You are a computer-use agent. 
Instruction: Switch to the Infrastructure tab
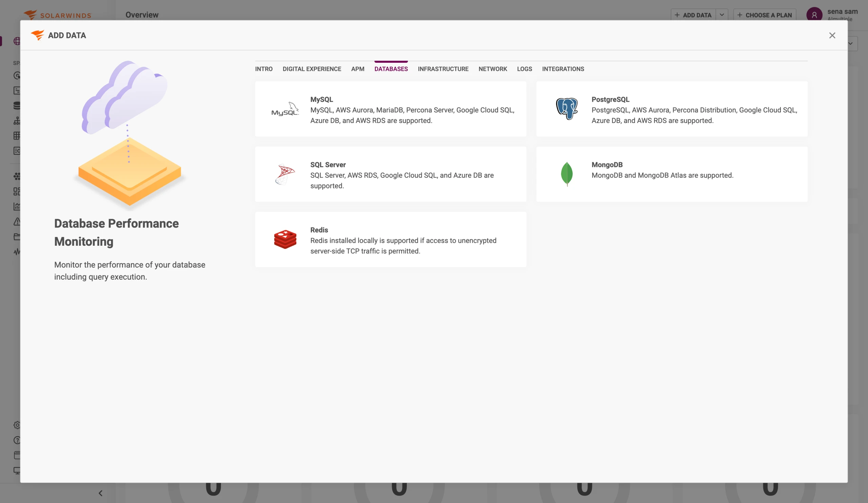click(443, 69)
